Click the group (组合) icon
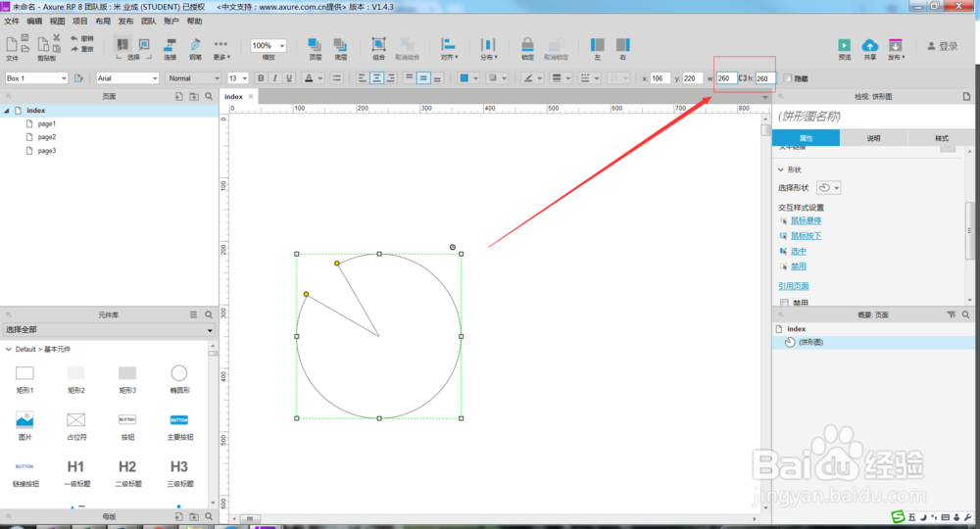 click(378, 44)
